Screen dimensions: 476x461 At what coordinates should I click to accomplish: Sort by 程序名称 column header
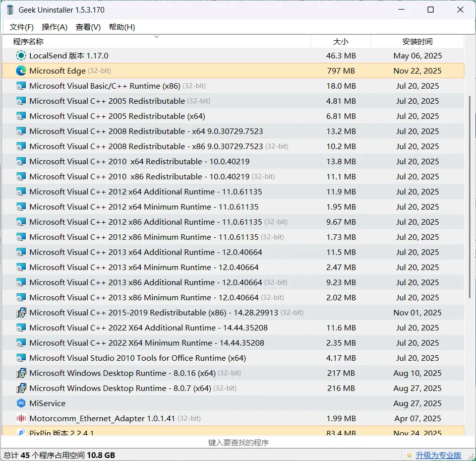pos(156,41)
